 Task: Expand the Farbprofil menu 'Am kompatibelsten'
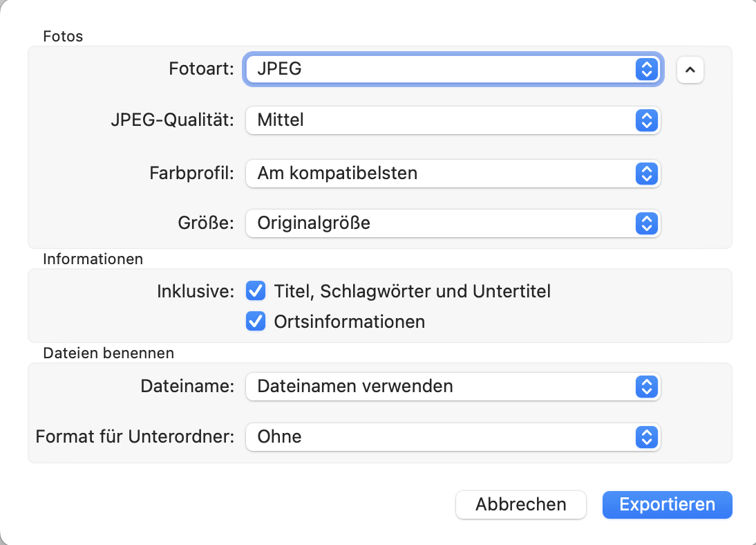(x=442, y=173)
